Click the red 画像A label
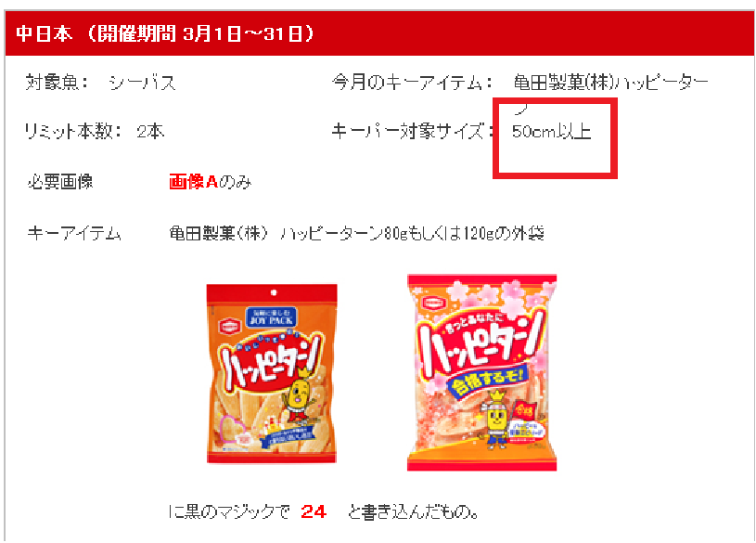 pyautogui.click(x=193, y=182)
